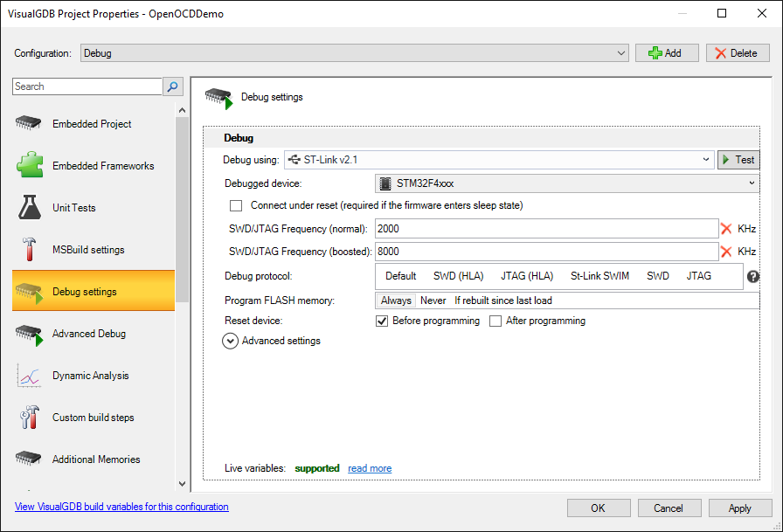Select SWD debug protocol
783x532 pixels.
point(658,276)
